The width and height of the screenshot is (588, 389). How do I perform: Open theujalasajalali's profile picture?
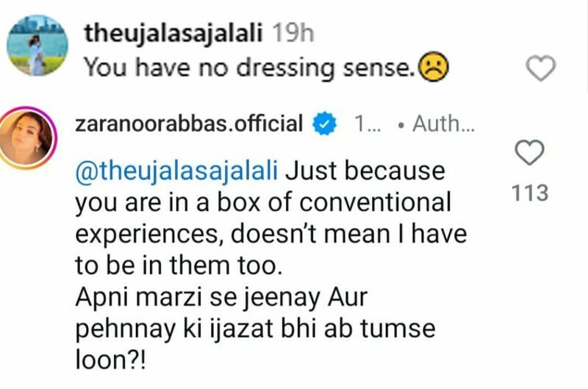38,46
